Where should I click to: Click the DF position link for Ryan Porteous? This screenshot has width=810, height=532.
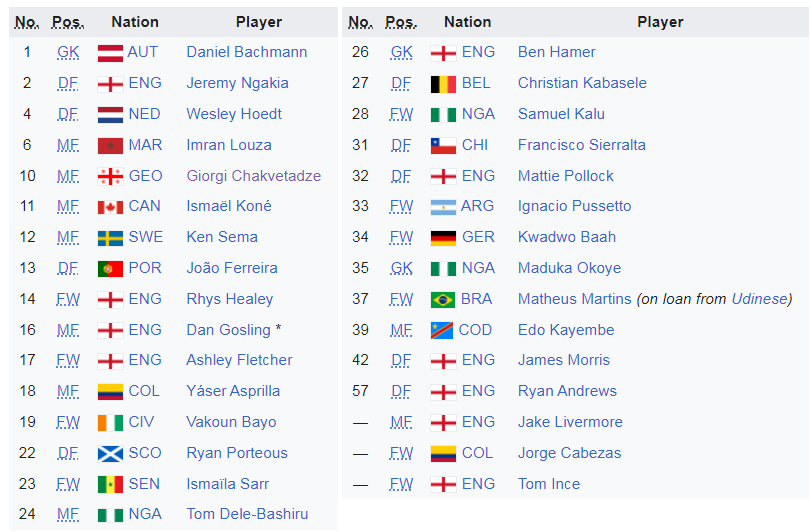68,454
